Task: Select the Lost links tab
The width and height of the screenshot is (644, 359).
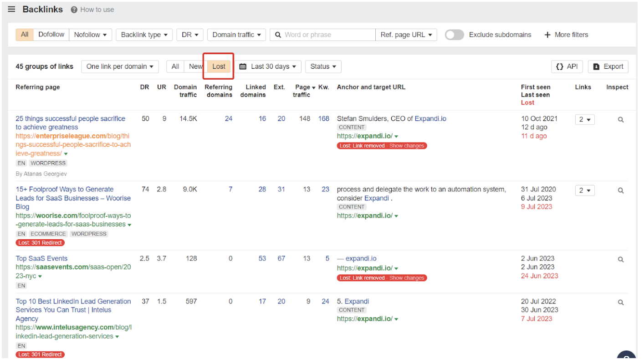Action: coord(219,67)
